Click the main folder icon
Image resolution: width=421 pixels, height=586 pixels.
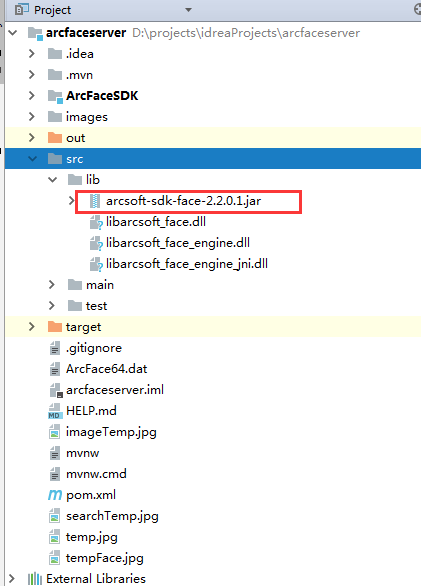click(x=75, y=285)
